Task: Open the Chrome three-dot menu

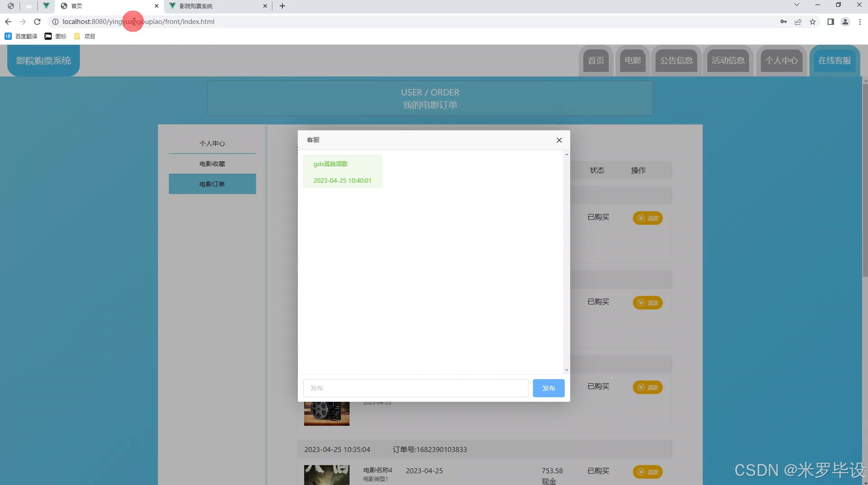Action: [x=860, y=22]
